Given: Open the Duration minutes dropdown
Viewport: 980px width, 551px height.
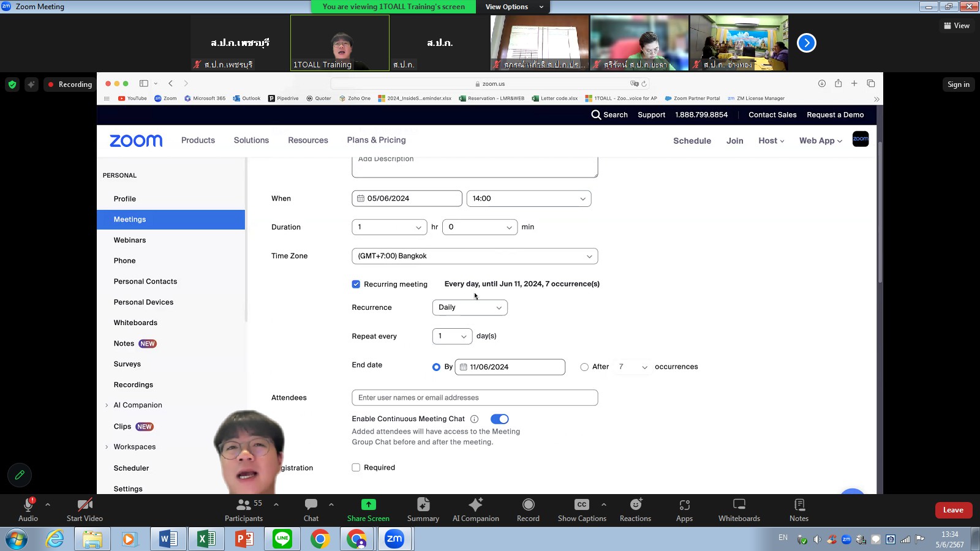Looking at the screenshot, I should point(480,227).
